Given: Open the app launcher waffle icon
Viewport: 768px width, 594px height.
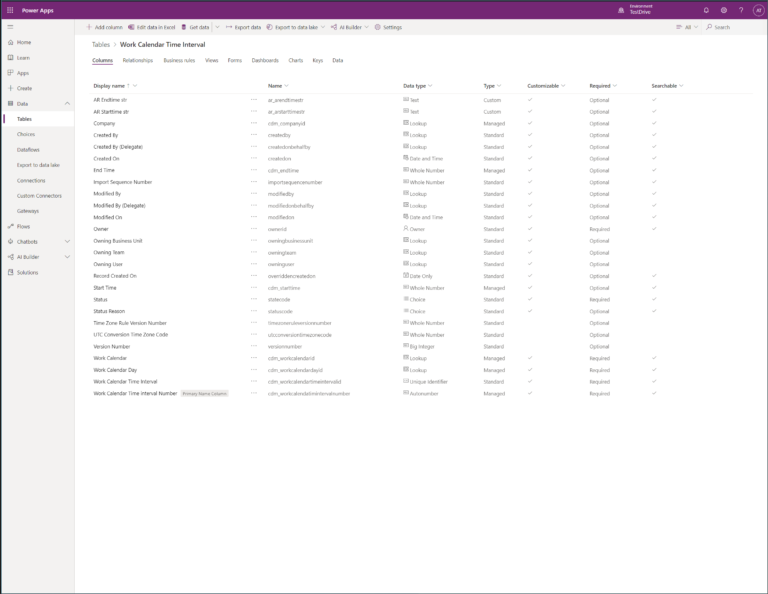Looking at the screenshot, I should pyautogui.click(x=10, y=10).
